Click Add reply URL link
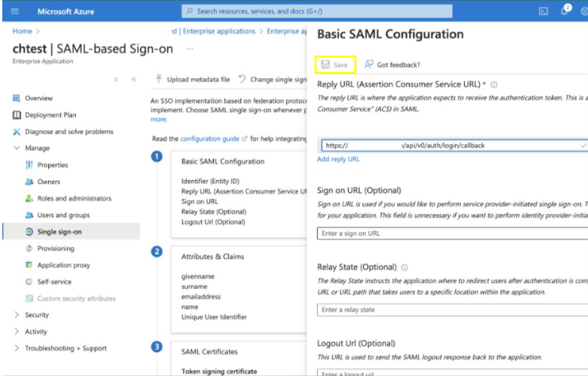 (338, 159)
